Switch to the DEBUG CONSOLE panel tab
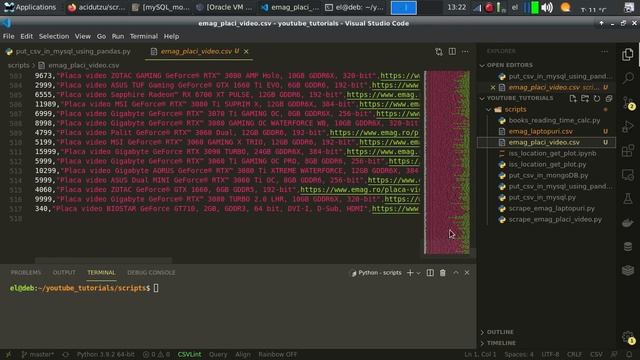The width and height of the screenshot is (640, 360). coord(151,273)
